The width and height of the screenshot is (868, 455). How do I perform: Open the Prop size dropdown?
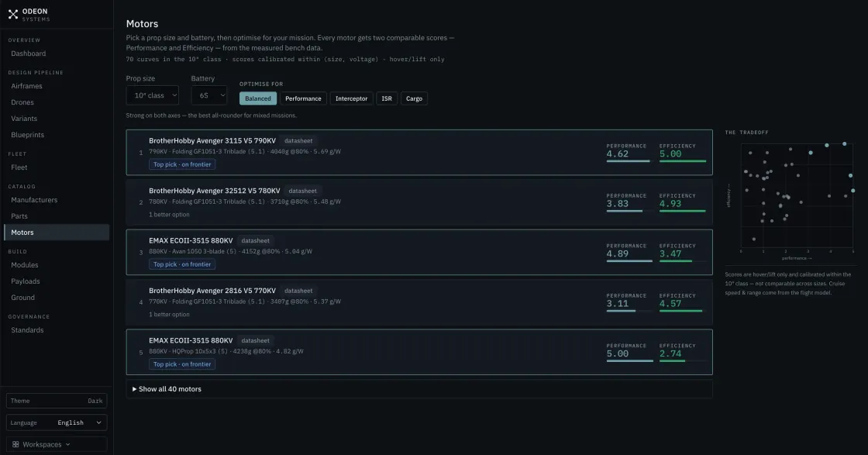(x=152, y=95)
